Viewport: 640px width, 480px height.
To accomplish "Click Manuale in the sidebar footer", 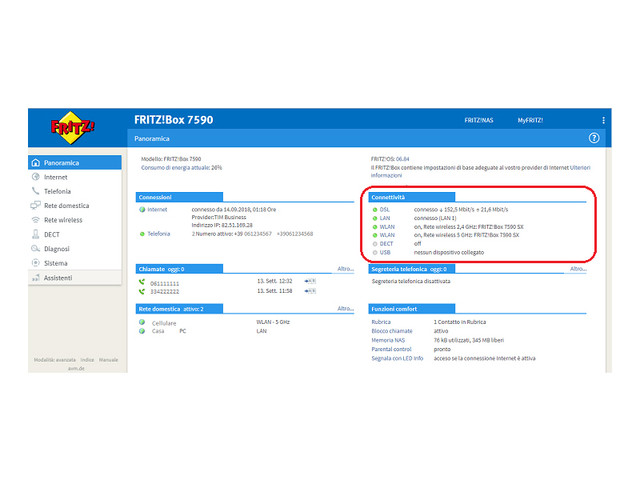I will [x=109, y=360].
